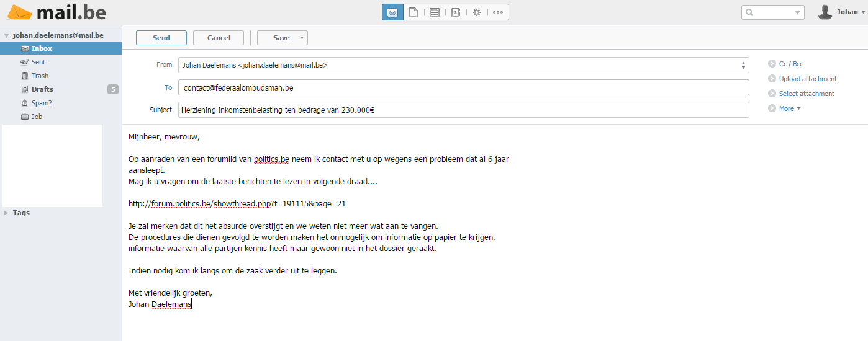Image resolution: width=868 pixels, height=341 pixels.
Task: Open the Documents page icon
Action: point(414,12)
